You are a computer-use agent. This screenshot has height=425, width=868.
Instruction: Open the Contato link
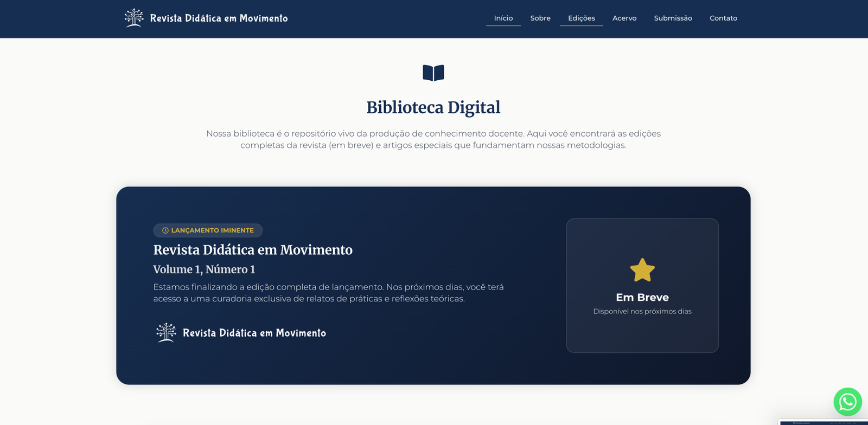click(x=723, y=18)
